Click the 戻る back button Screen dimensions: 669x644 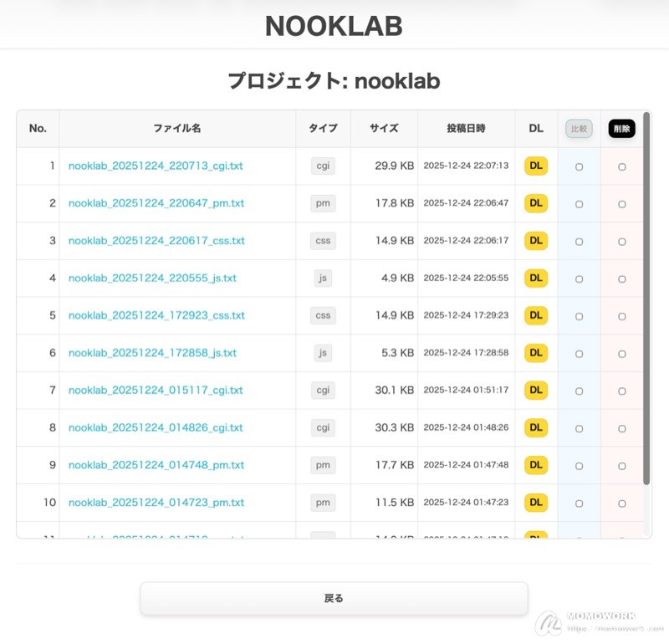click(334, 599)
